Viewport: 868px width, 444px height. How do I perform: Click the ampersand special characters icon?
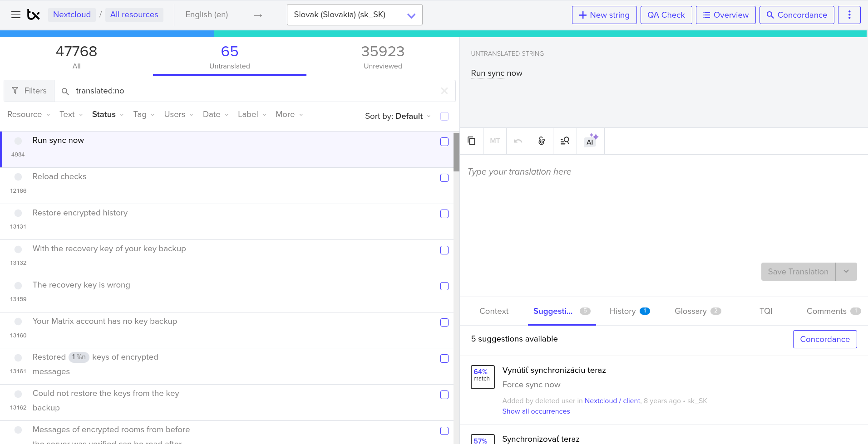pyautogui.click(x=542, y=141)
